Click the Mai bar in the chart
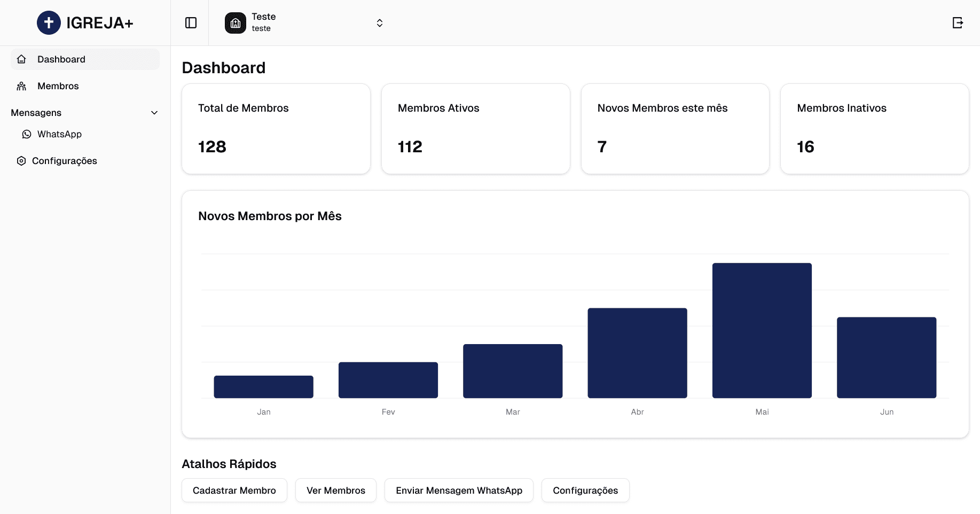The width and height of the screenshot is (980, 514). 762,330
